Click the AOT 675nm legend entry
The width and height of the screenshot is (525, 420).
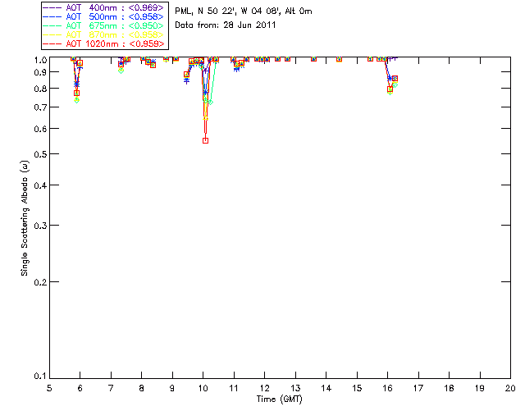(x=104, y=25)
